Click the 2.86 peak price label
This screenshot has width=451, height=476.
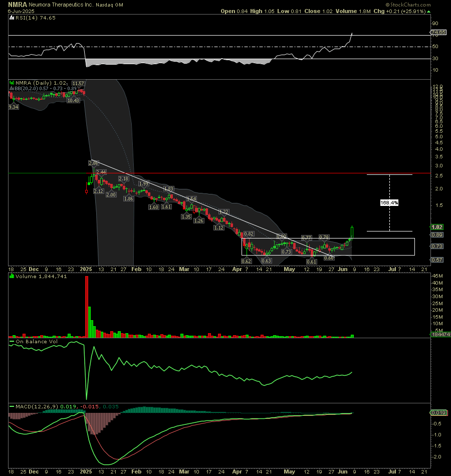[94, 163]
